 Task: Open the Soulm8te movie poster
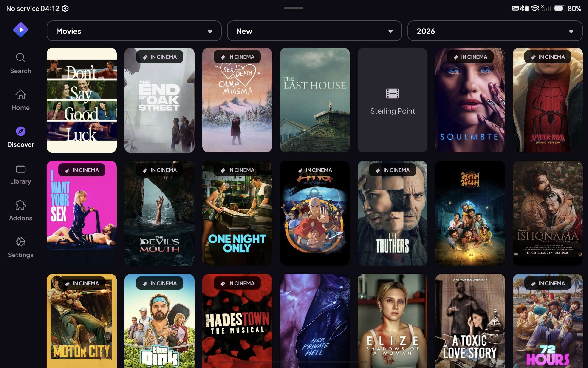(x=470, y=100)
